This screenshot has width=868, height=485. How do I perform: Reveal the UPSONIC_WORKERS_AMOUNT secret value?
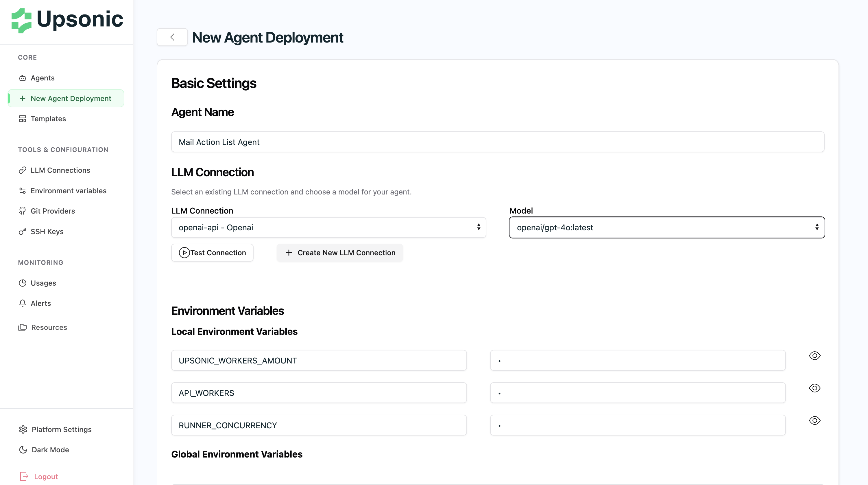click(815, 355)
